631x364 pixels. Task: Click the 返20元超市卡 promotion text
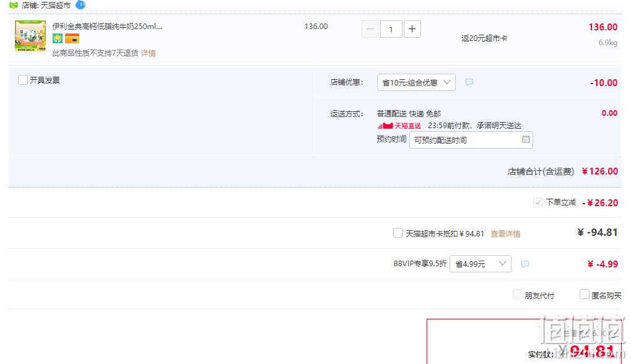tap(484, 38)
